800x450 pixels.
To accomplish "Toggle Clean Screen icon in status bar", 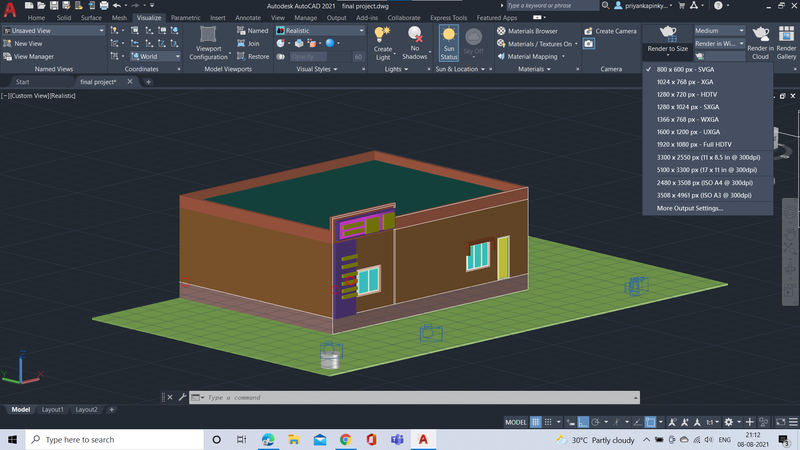I will point(780,422).
